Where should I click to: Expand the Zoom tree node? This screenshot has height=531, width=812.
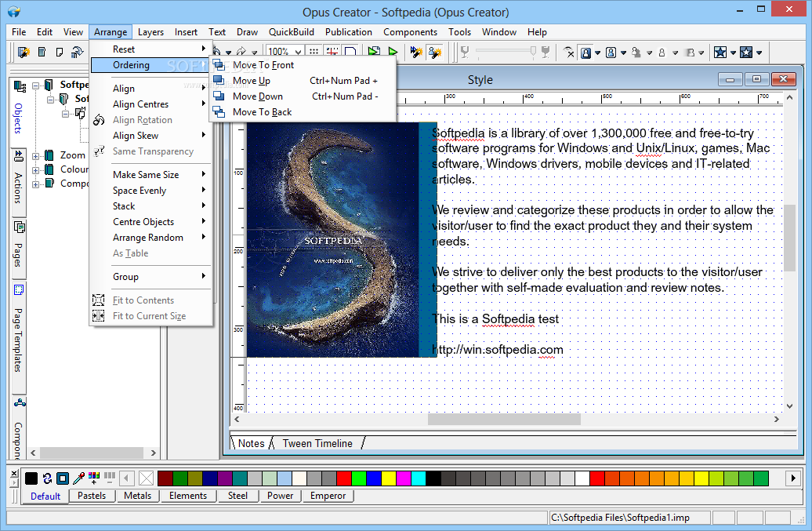pyautogui.click(x=36, y=155)
